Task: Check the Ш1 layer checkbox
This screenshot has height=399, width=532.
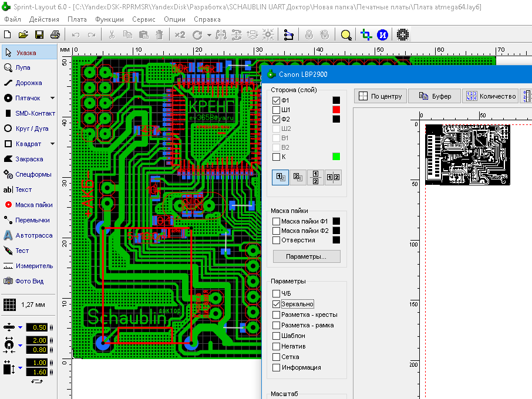Action: 276,110
